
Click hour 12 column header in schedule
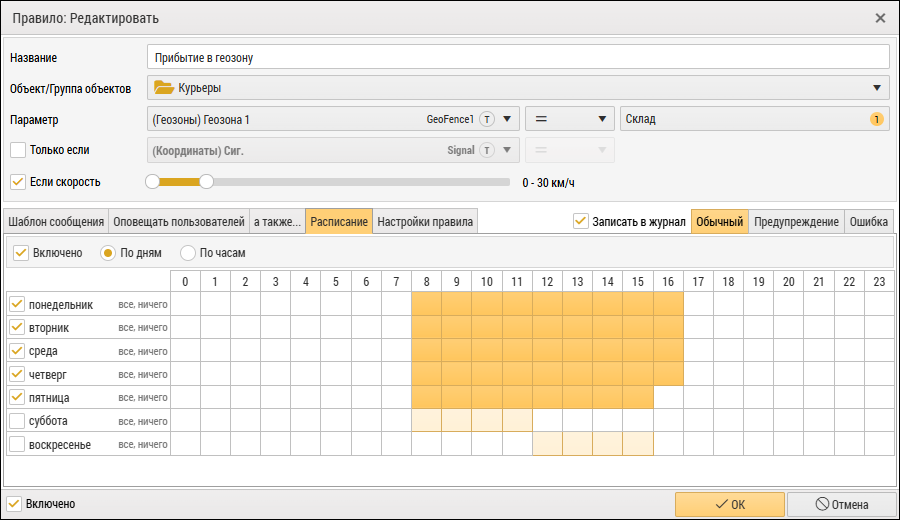(547, 281)
